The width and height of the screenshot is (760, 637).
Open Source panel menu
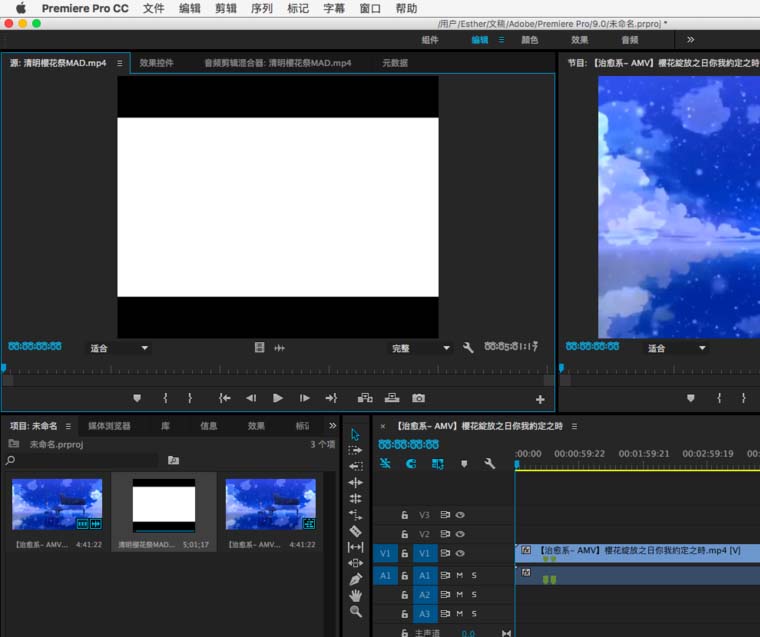[x=119, y=63]
